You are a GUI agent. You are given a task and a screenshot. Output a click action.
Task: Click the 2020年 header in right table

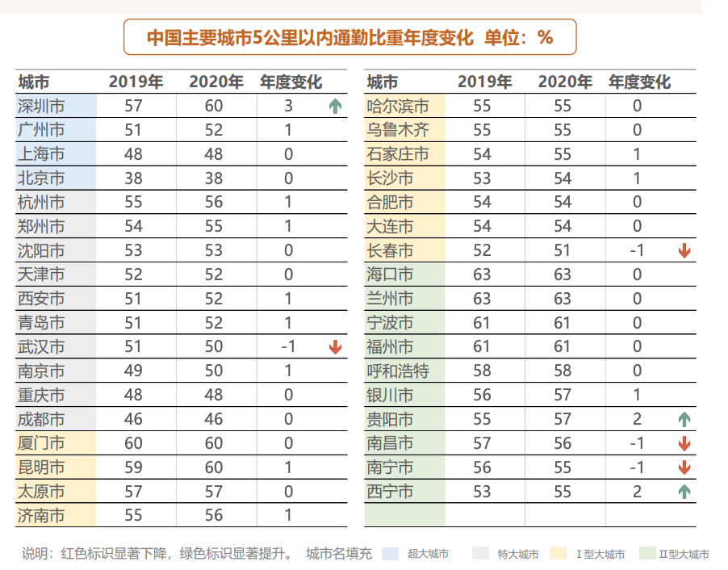pyautogui.click(x=565, y=82)
